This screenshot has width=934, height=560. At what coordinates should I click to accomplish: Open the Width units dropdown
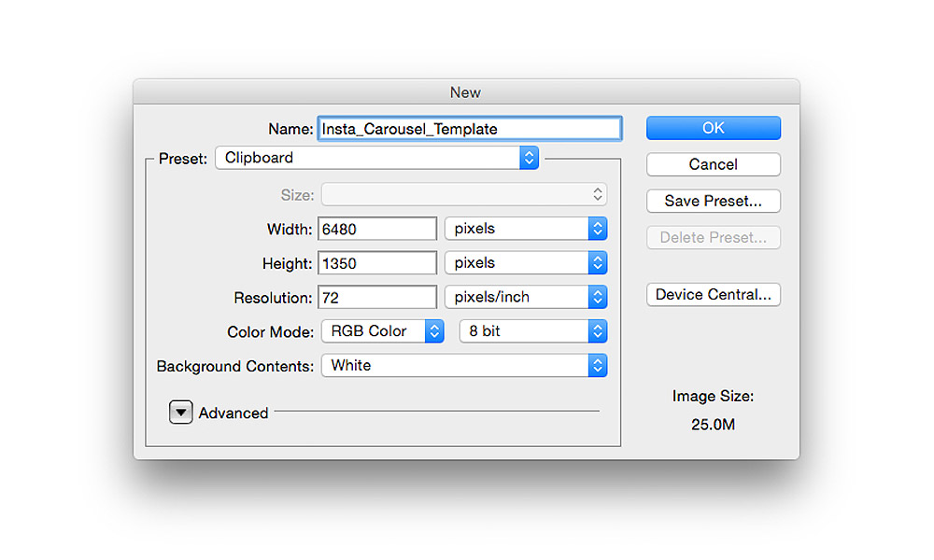click(525, 229)
